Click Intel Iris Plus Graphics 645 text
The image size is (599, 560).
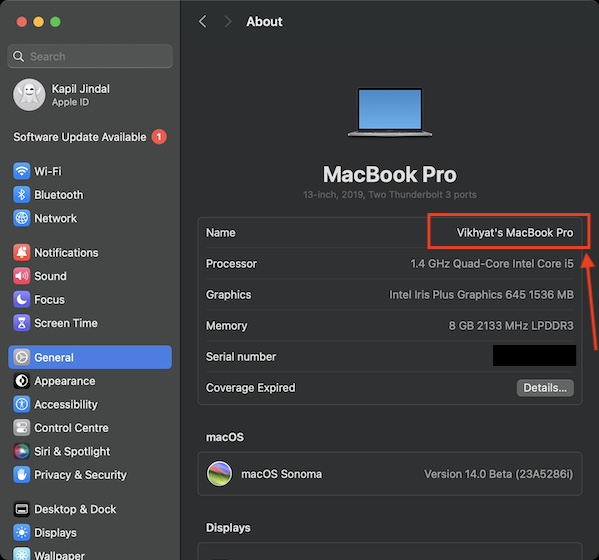point(481,295)
